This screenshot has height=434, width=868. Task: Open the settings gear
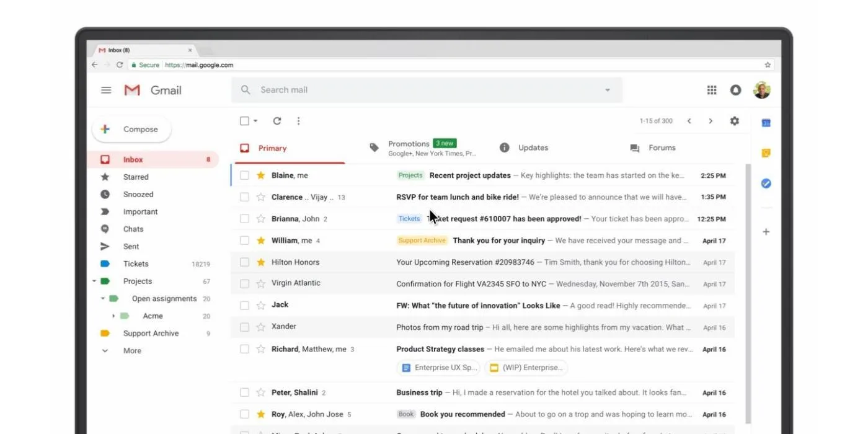click(x=735, y=121)
